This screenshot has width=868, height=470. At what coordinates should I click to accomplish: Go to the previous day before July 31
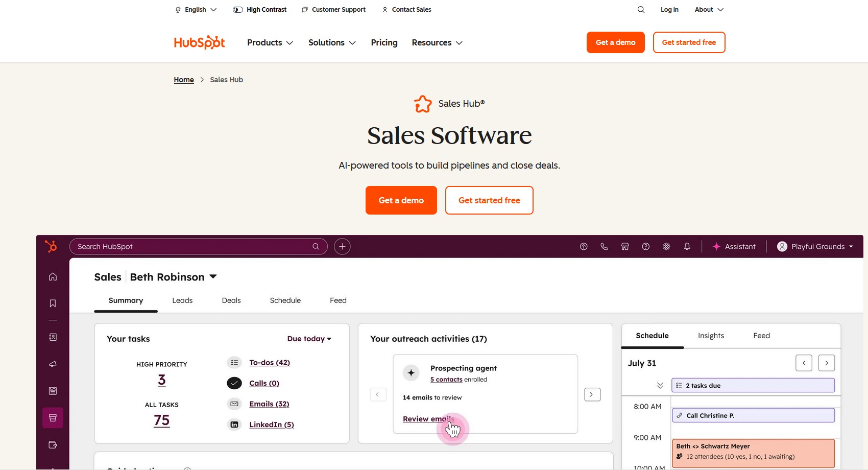(804, 363)
